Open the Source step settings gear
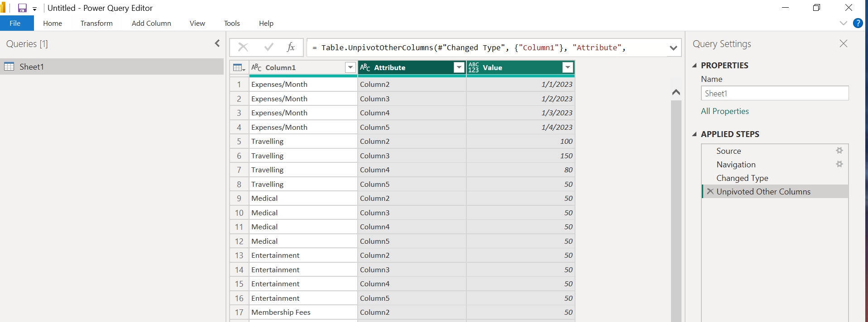The width and height of the screenshot is (868, 322). pos(839,150)
